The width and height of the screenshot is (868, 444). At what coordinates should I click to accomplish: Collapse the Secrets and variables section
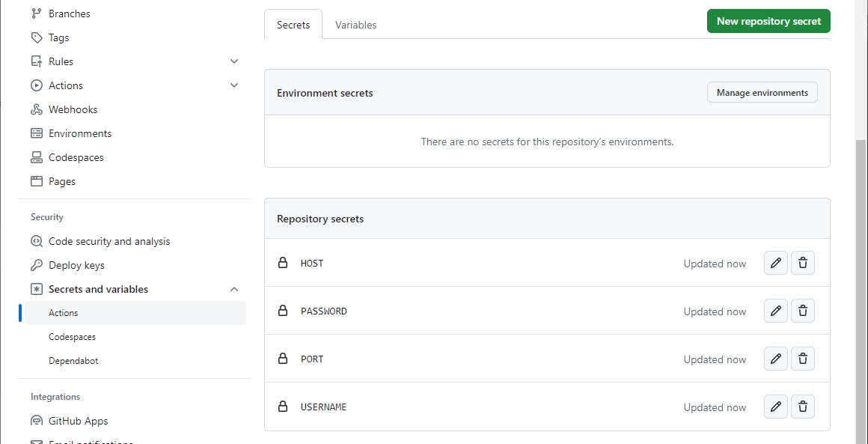234,289
